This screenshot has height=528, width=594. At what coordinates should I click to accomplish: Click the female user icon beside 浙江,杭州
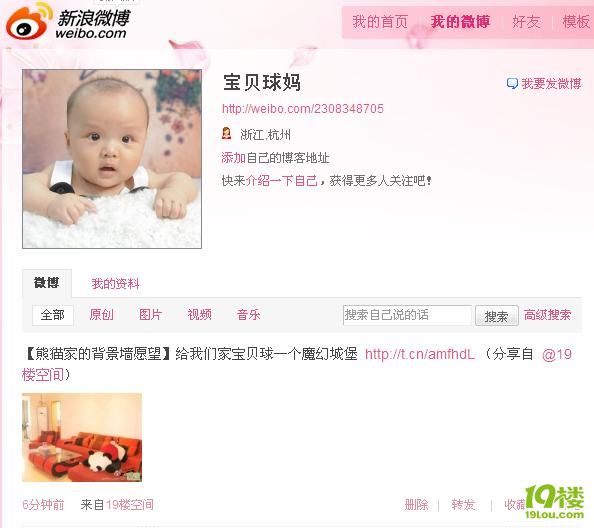point(226,133)
